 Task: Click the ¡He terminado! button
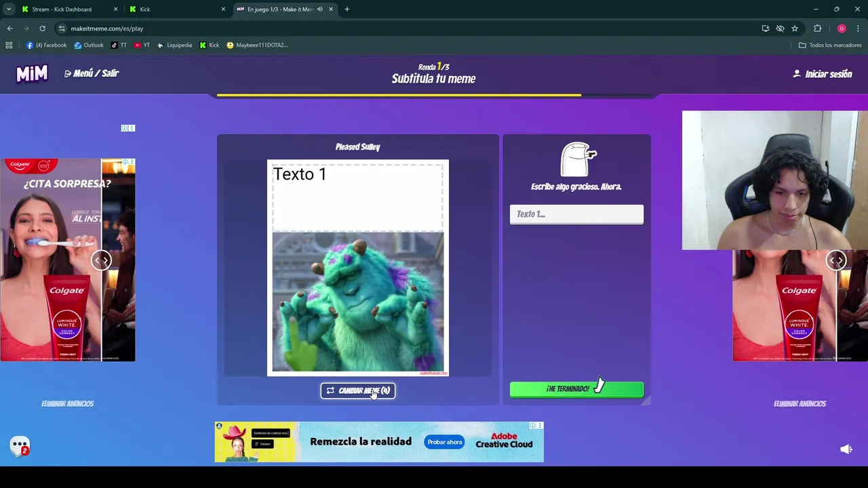click(x=576, y=389)
